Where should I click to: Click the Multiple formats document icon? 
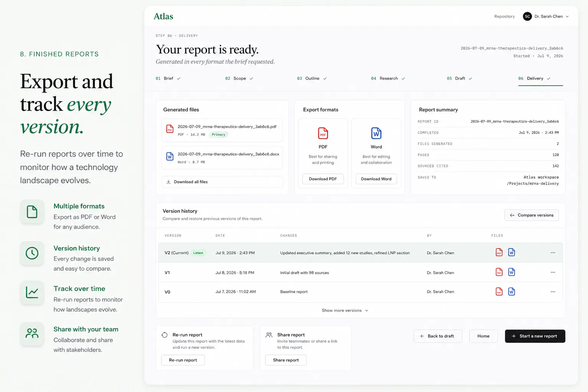pyautogui.click(x=32, y=212)
